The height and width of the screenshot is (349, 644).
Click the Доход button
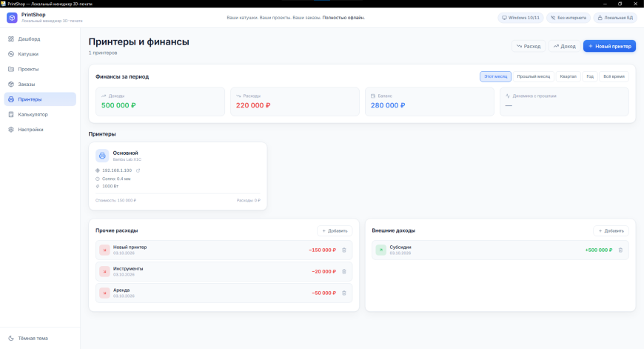point(564,46)
